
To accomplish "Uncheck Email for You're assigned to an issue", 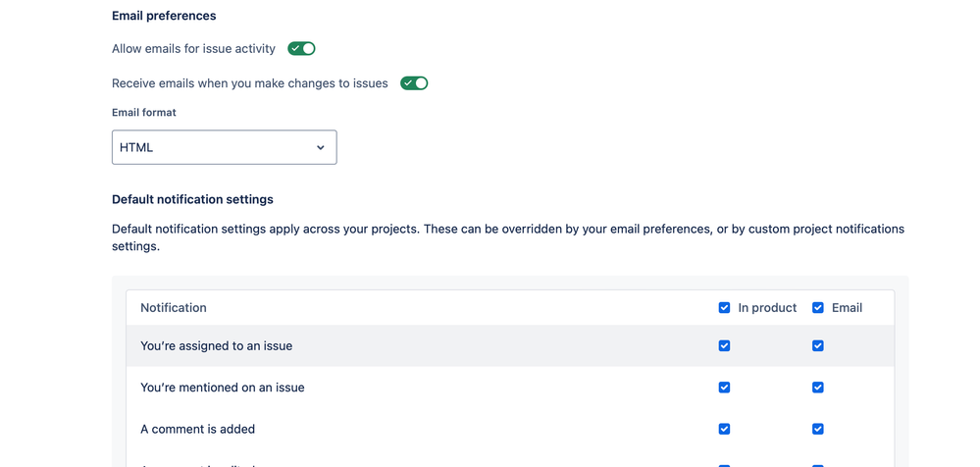I will 817,345.
